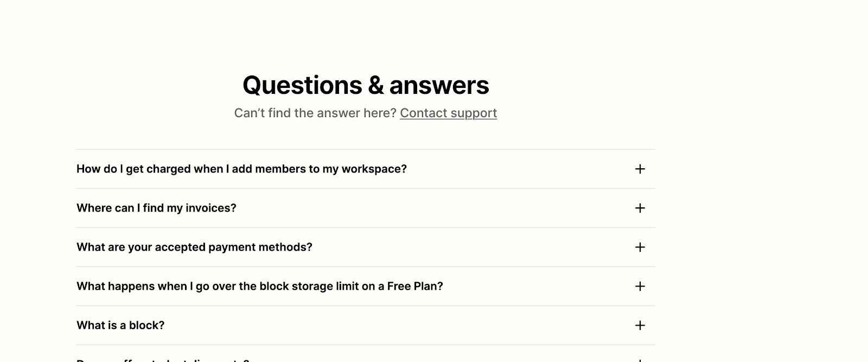The image size is (868, 362).
Task: Click the 'Can't find the answer here?' text
Action: [x=315, y=113]
